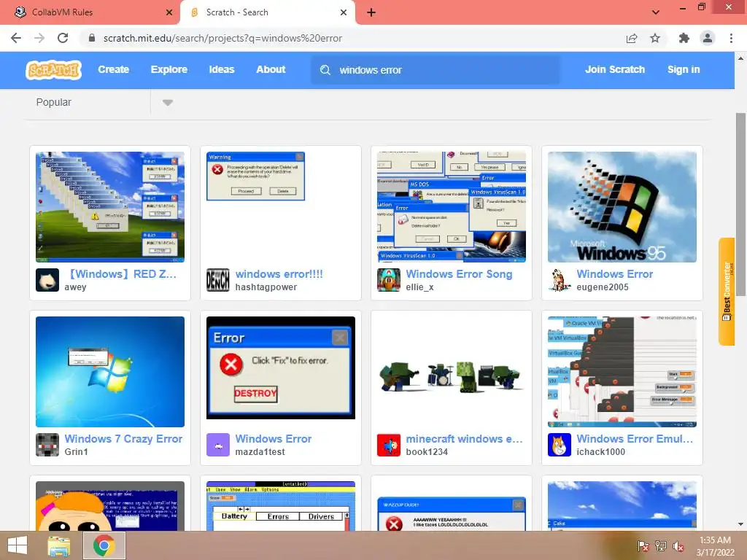This screenshot has height=560, width=747.
Task: Open the Windows 7 Crazy Error title link
Action: pyautogui.click(x=123, y=438)
